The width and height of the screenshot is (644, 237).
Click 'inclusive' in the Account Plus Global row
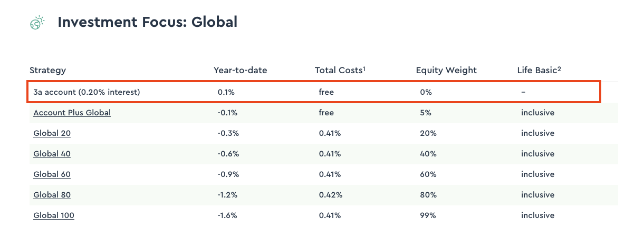pyautogui.click(x=537, y=113)
